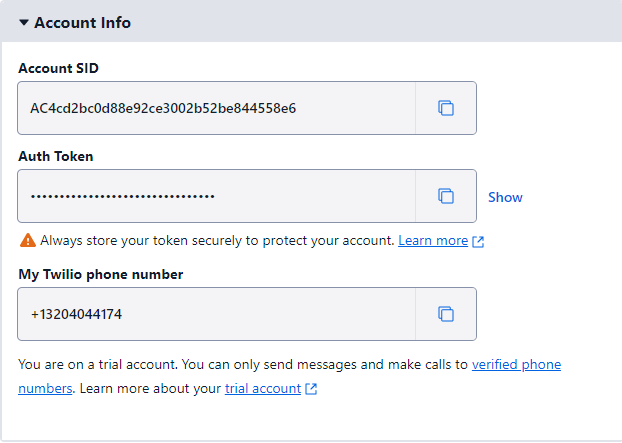Click the Account Info header title

pyautogui.click(x=83, y=23)
